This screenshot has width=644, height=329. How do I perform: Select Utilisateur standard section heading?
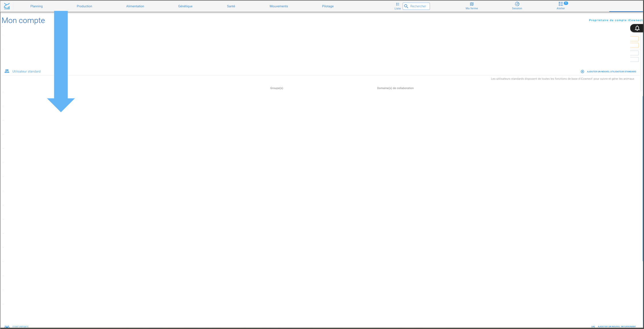(26, 71)
